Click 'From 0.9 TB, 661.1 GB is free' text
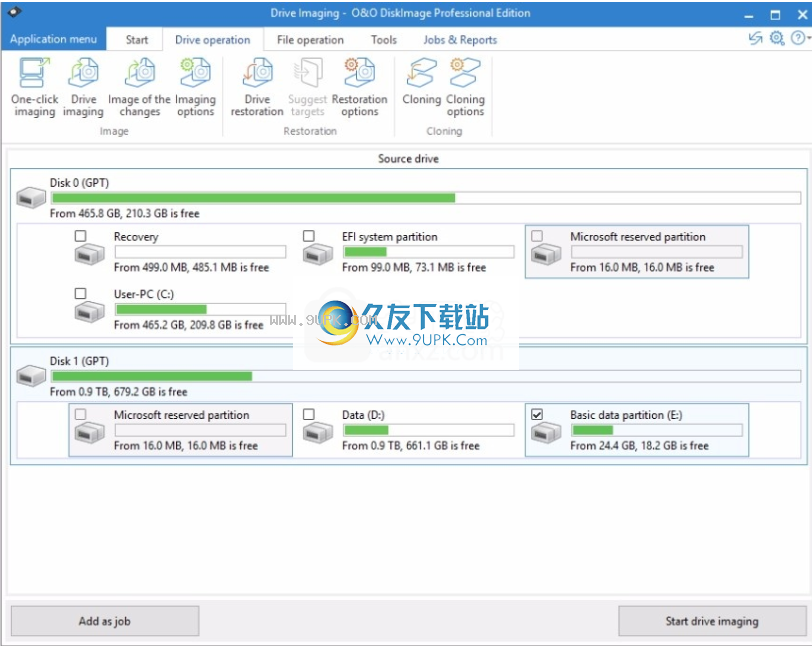 [411, 446]
